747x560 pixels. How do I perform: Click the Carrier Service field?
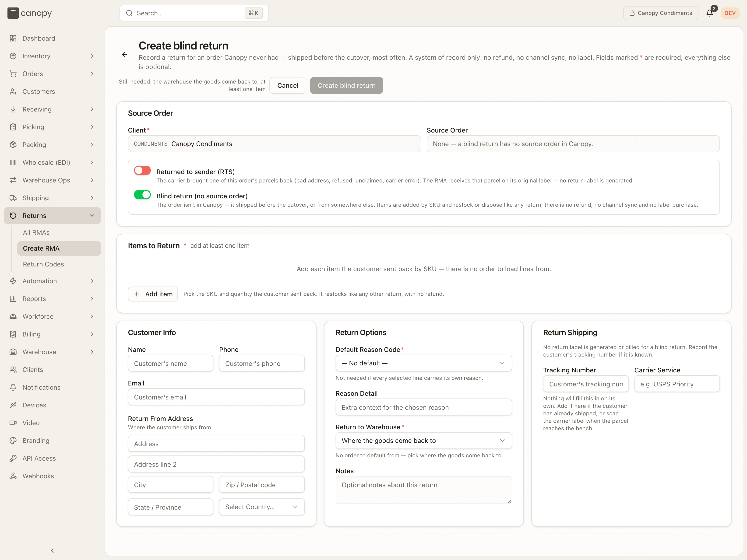click(x=677, y=384)
